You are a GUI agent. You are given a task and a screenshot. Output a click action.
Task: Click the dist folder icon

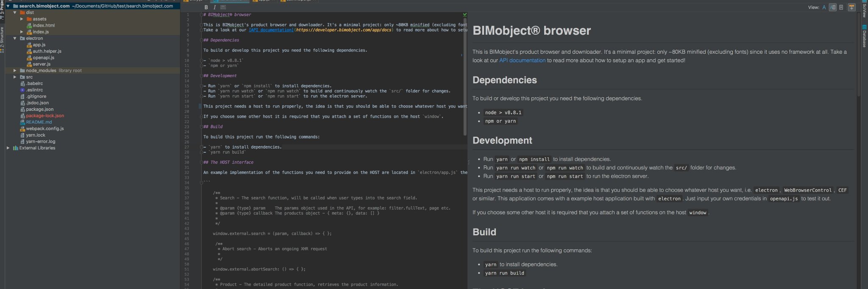[x=22, y=13]
